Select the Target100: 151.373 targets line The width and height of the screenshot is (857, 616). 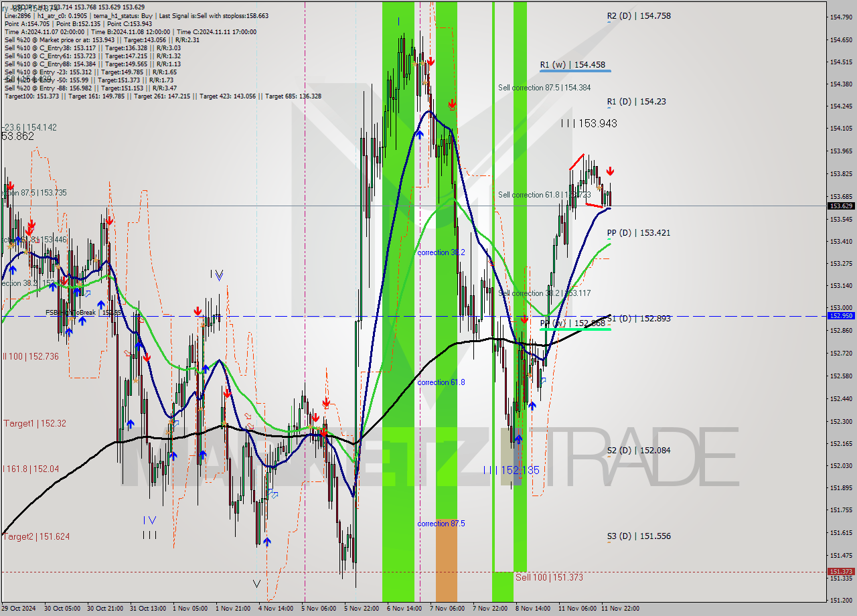coord(163,96)
